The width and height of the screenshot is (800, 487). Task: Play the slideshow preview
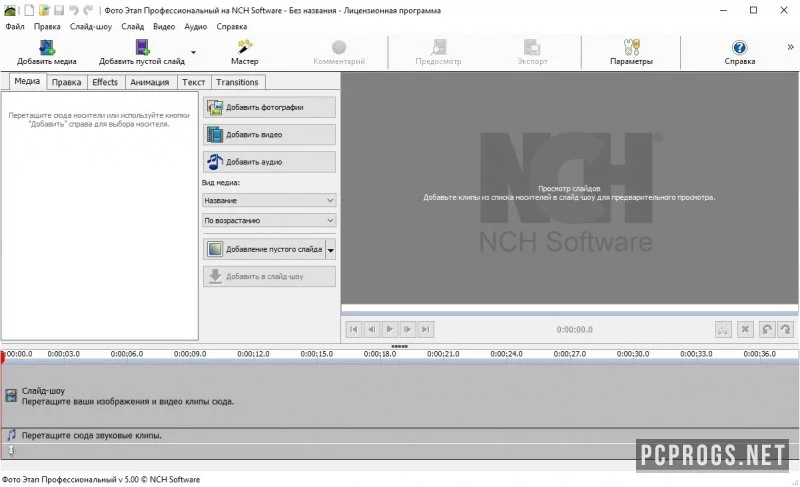[389, 329]
